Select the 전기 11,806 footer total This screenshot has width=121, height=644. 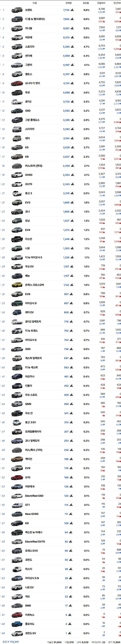coord(114,642)
